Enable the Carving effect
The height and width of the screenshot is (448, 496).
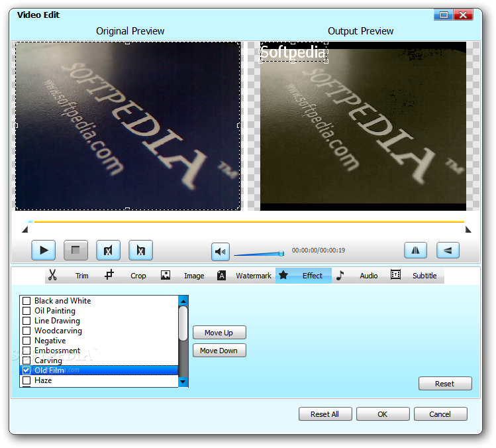[26, 361]
